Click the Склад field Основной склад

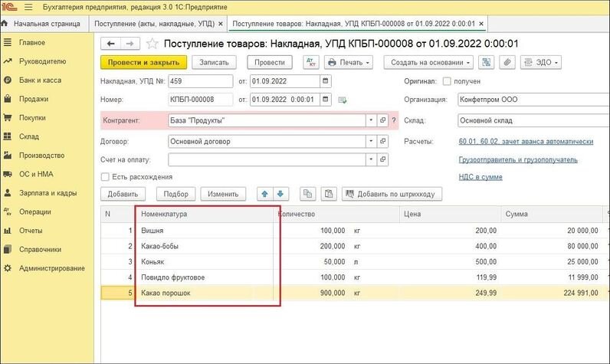(533, 120)
